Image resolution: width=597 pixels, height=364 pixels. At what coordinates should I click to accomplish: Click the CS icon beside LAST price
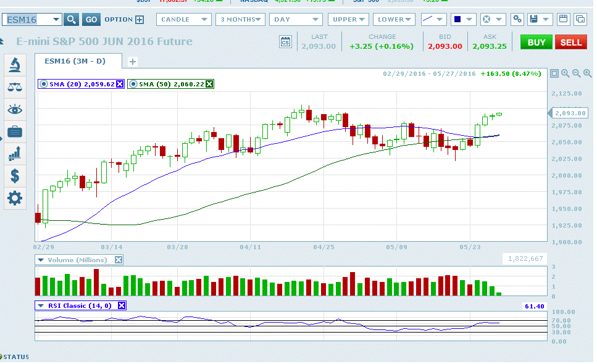tap(285, 43)
